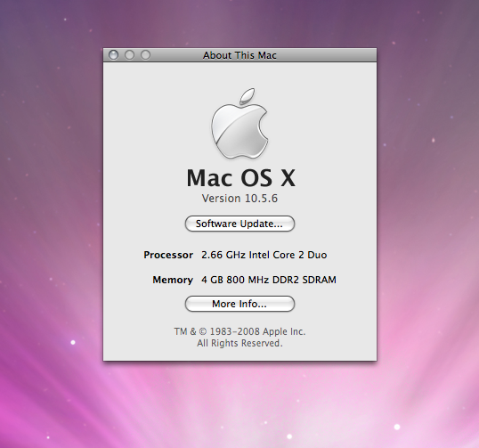Click the About This Mac title bar
479x448 pixels.
coord(239,55)
